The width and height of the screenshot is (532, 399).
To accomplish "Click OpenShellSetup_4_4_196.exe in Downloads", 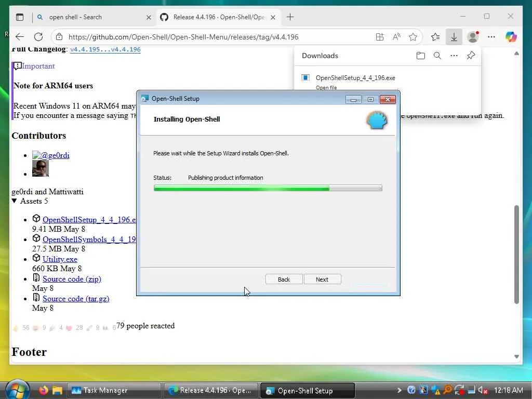I will [x=355, y=78].
